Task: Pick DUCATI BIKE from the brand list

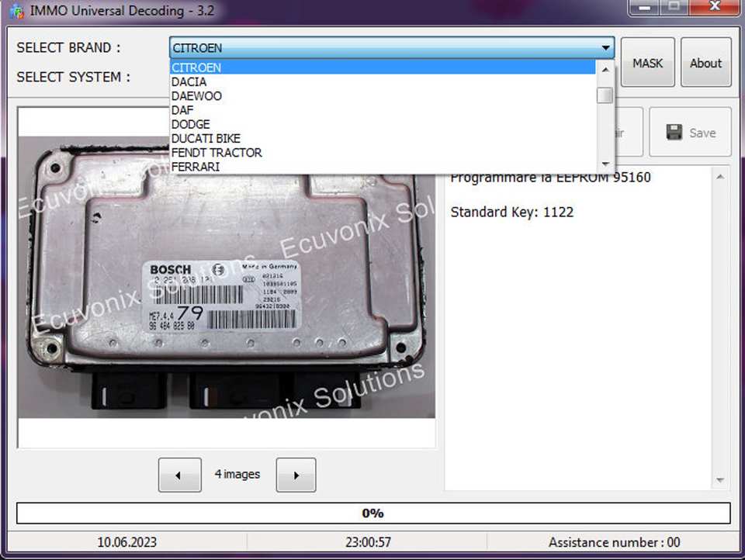Action: click(x=383, y=139)
